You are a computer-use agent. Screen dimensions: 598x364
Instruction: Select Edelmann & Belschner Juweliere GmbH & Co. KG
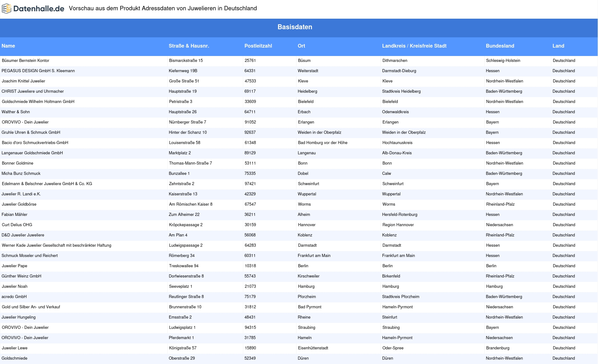[47, 184]
